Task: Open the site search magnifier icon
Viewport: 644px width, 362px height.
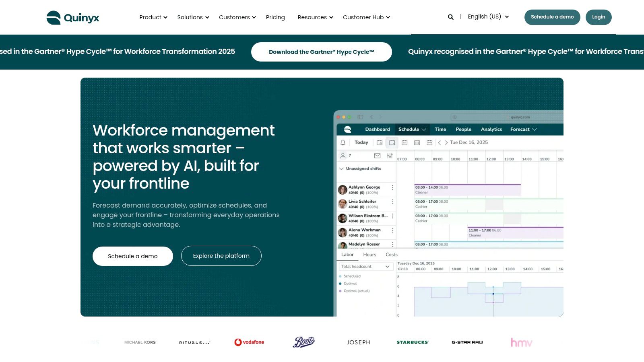Action: click(x=451, y=17)
